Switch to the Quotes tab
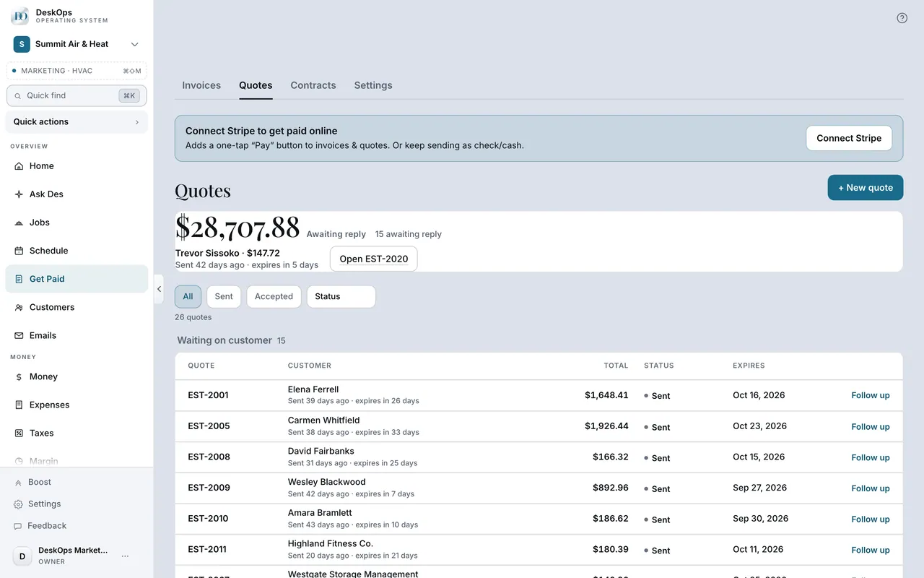This screenshot has width=924, height=578. tap(256, 85)
